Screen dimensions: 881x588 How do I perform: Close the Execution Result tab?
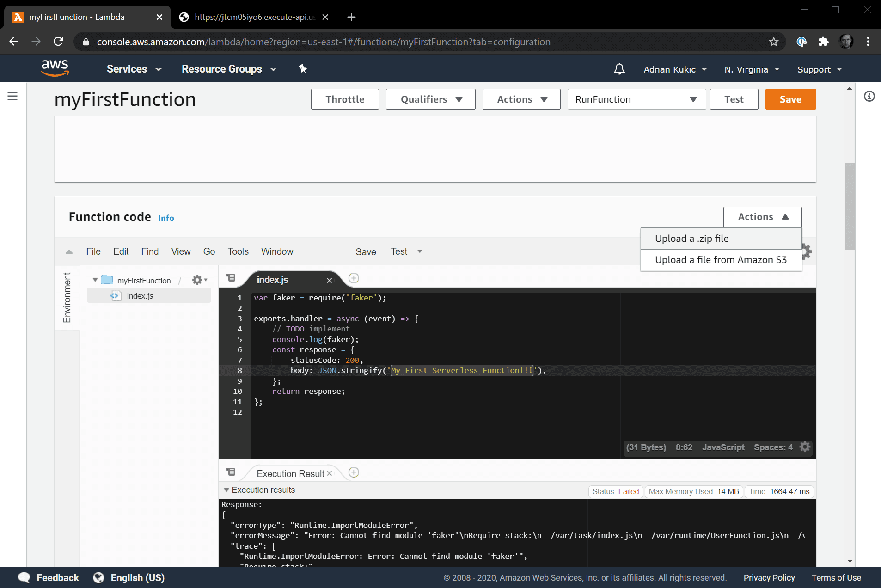pos(330,473)
